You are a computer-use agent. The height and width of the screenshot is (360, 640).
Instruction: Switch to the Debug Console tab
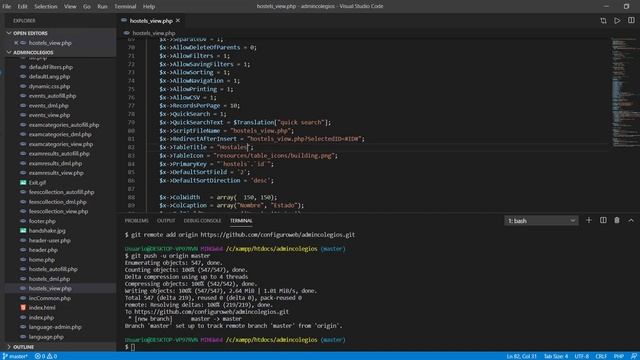202,221
